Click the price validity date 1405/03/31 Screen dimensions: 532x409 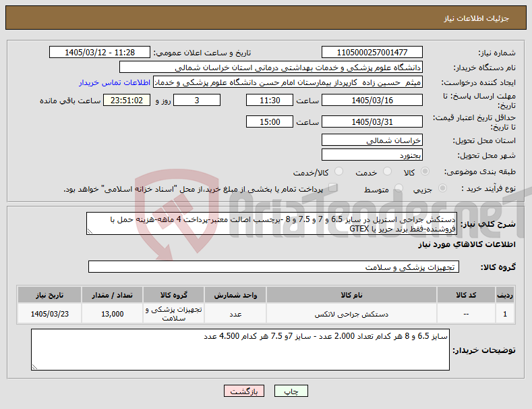pyautogui.click(x=372, y=121)
